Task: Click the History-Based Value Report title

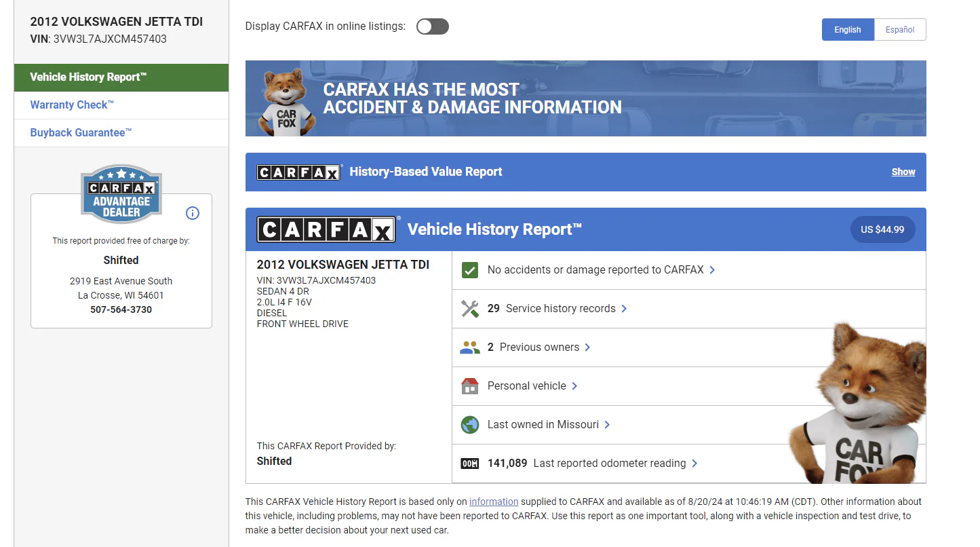Action: [426, 172]
